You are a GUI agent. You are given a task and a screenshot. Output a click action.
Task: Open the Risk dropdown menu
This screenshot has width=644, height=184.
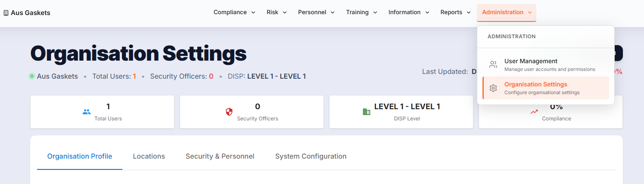277,12
